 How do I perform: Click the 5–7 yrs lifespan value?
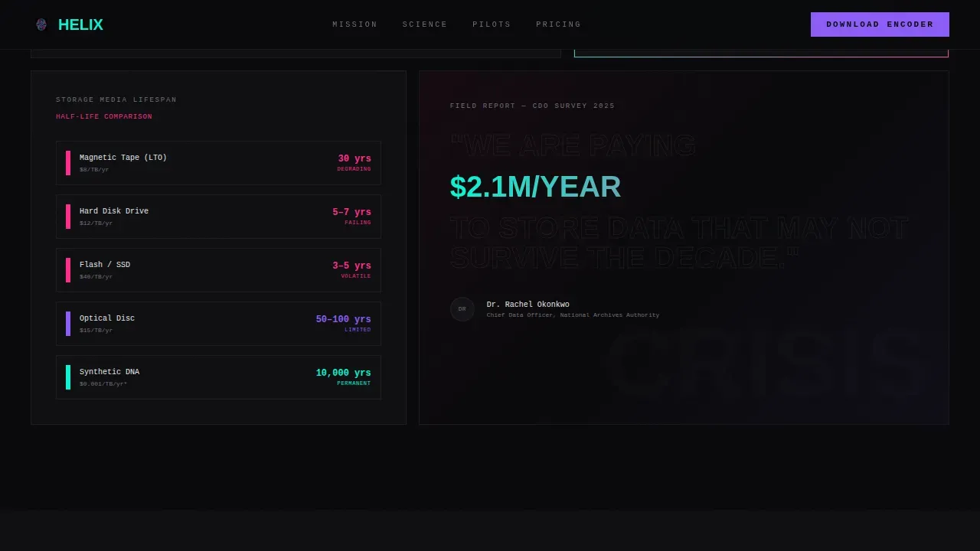351,212
